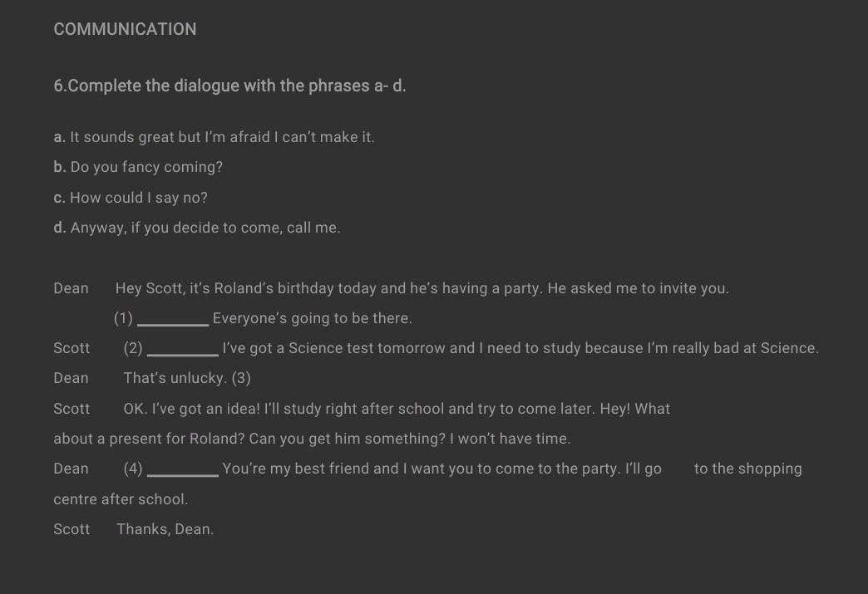Click the number (3) gap marker
Viewport: 868px width, 594px height.
[241, 379]
